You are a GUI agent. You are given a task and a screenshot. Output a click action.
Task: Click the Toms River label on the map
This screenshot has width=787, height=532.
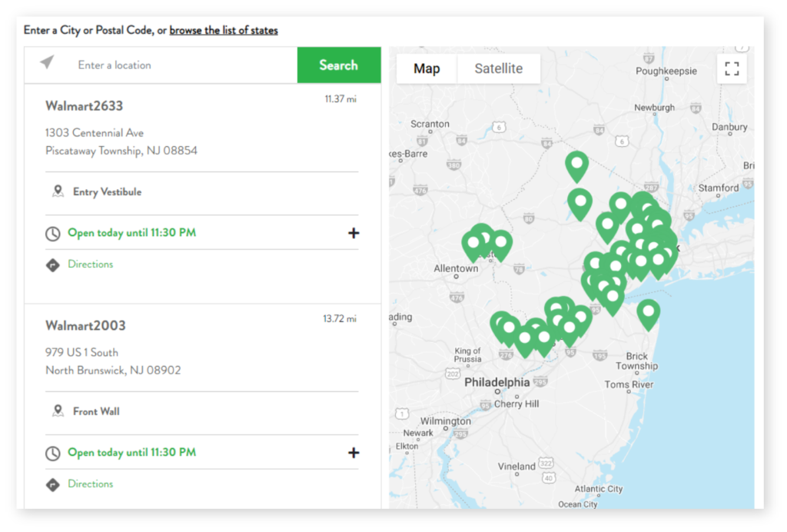[x=629, y=384]
